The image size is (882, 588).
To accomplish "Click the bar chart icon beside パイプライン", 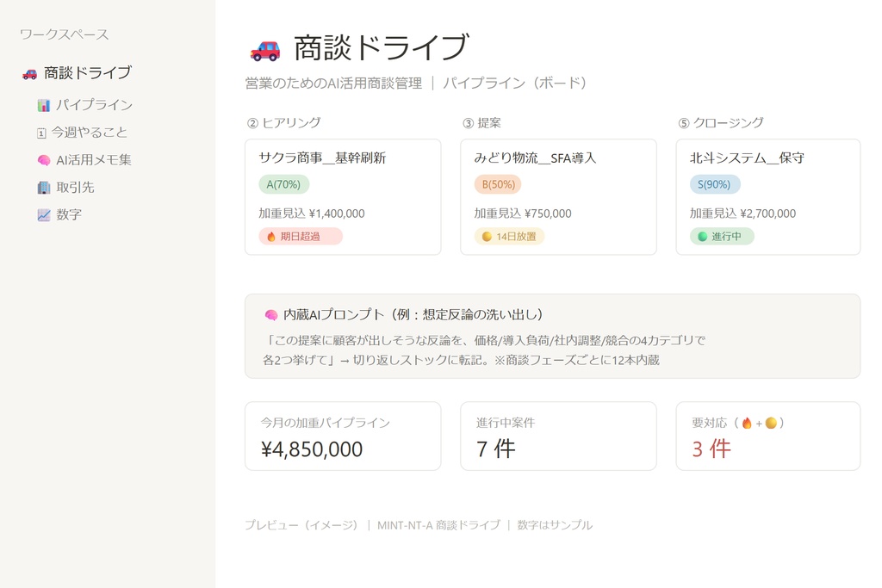I will (43, 105).
